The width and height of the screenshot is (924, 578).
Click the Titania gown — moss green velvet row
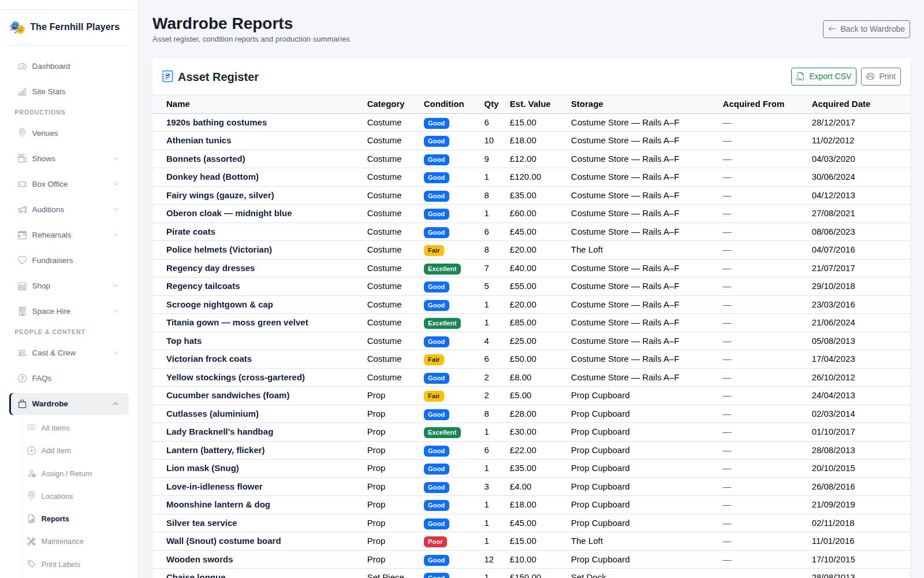click(531, 323)
